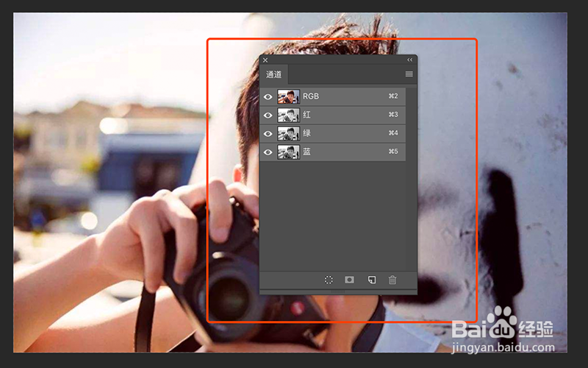Click the 绿 channel thumbnail
The width and height of the screenshot is (588, 368).
(x=288, y=133)
